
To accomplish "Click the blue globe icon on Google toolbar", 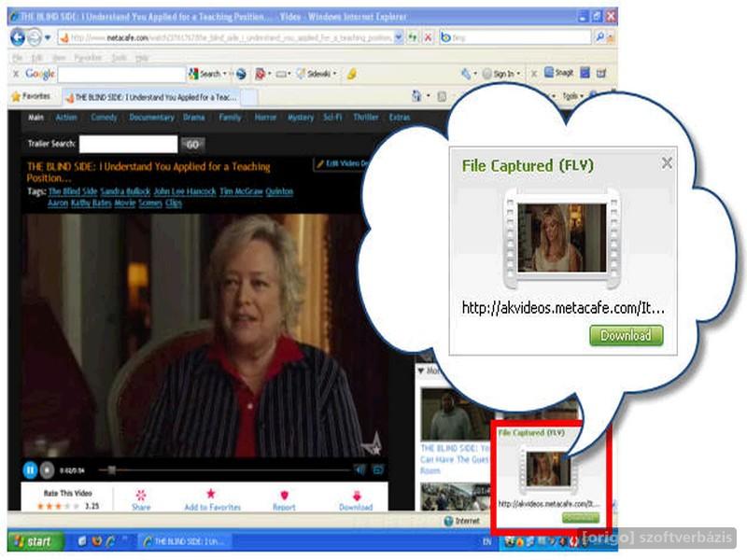I will [241, 74].
